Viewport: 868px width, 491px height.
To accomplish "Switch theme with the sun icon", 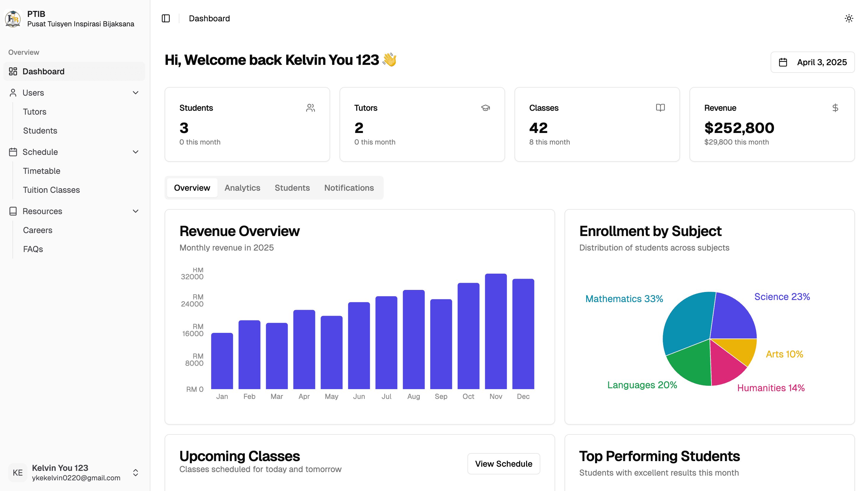I will click(x=848, y=19).
